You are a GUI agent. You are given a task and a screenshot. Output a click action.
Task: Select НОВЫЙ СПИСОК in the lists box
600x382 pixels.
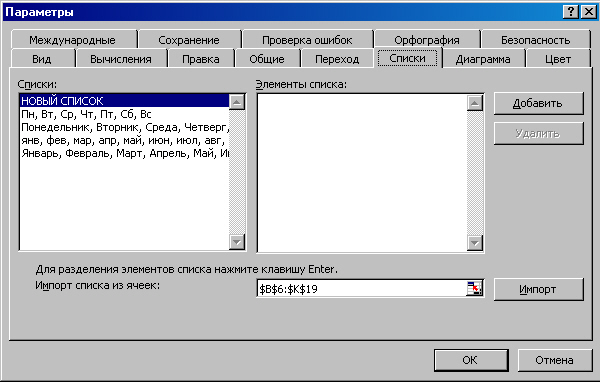(x=124, y=101)
